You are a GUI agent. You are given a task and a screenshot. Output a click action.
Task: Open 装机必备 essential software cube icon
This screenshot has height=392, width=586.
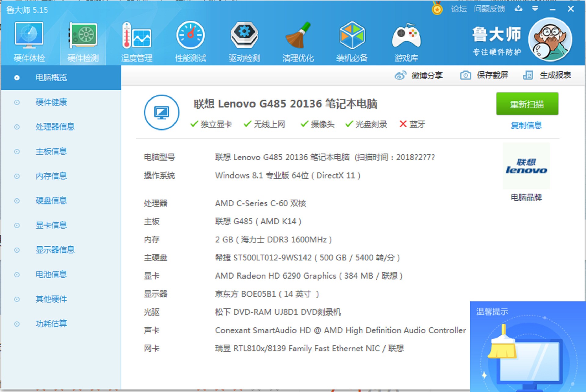pyautogui.click(x=352, y=42)
